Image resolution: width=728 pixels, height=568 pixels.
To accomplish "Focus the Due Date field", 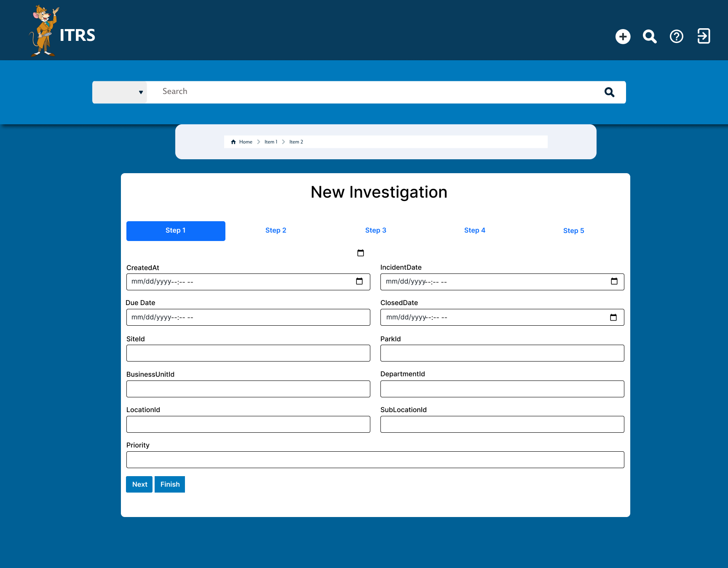I will pyautogui.click(x=248, y=317).
